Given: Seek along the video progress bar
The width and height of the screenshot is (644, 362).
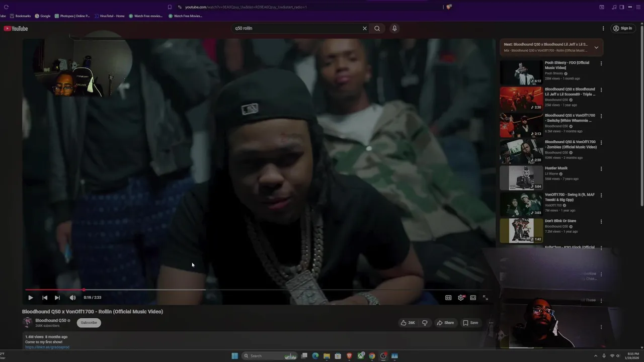Looking at the screenshot, I should point(259,290).
